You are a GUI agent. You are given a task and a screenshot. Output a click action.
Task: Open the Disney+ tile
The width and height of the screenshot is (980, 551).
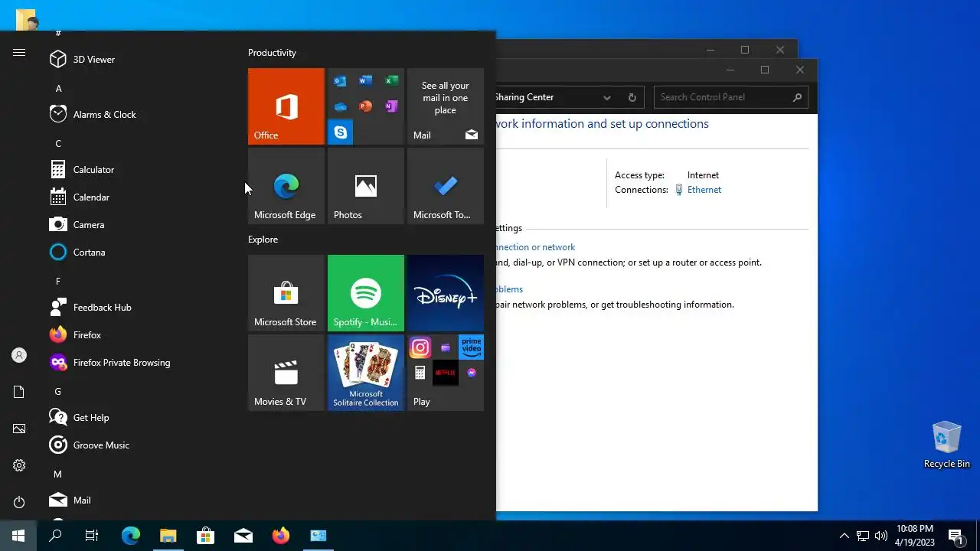446,293
